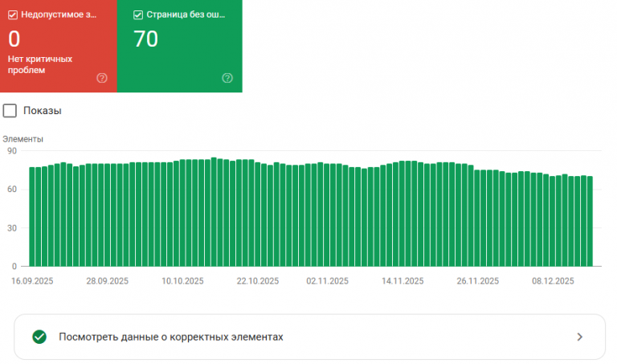Click the 14.11.2025 date label

402,281
